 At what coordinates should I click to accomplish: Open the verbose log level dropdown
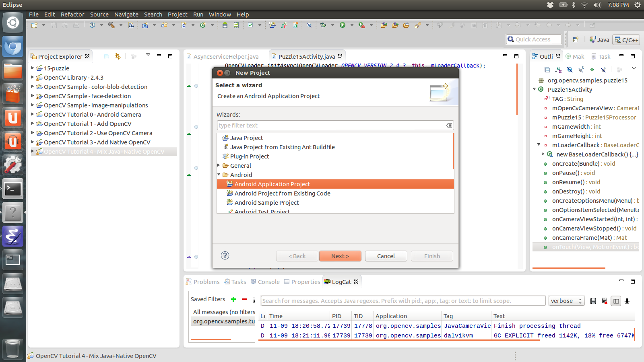click(566, 301)
